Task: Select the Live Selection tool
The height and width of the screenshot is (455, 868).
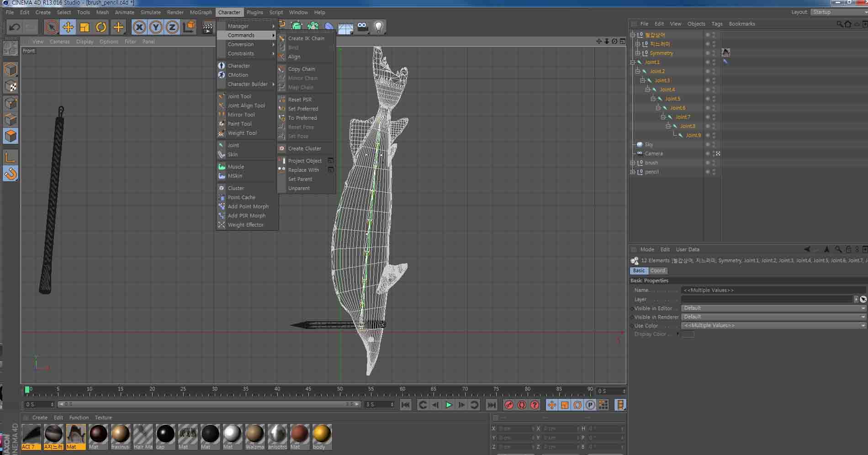Action: tap(52, 27)
